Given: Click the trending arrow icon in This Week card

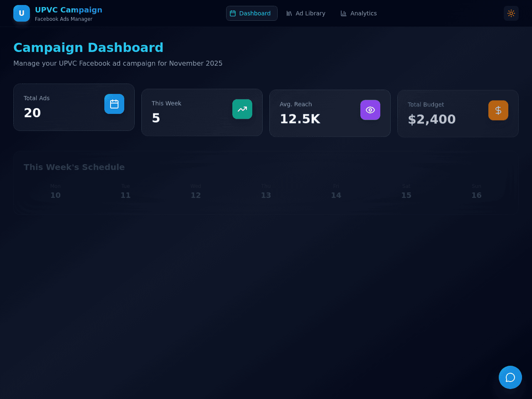Looking at the screenshot, I should 242,109.
